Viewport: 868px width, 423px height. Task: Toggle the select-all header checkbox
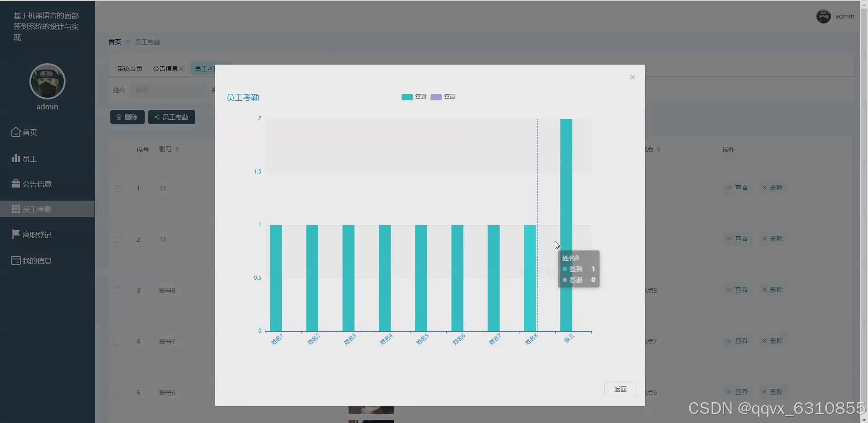coord(118,149)
